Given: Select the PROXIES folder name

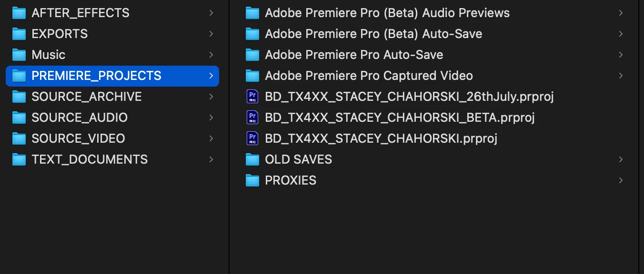Looking at the screenshot, I should pos(291,180).
